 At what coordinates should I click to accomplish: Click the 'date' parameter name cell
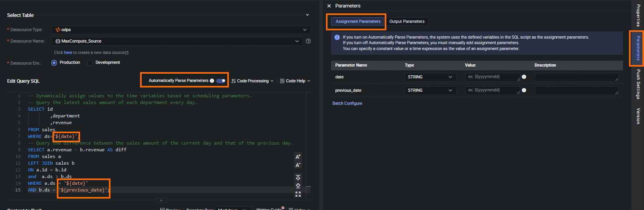[339, 77]
